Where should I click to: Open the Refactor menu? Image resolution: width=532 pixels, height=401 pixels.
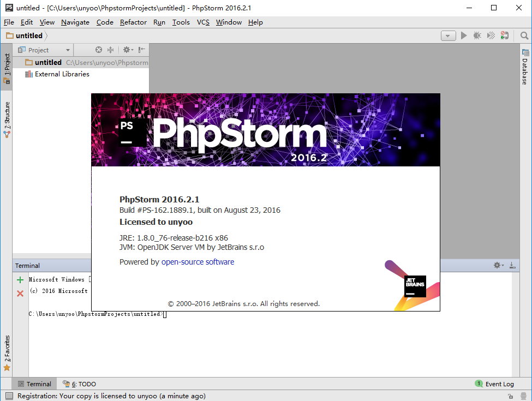[133, 22]
